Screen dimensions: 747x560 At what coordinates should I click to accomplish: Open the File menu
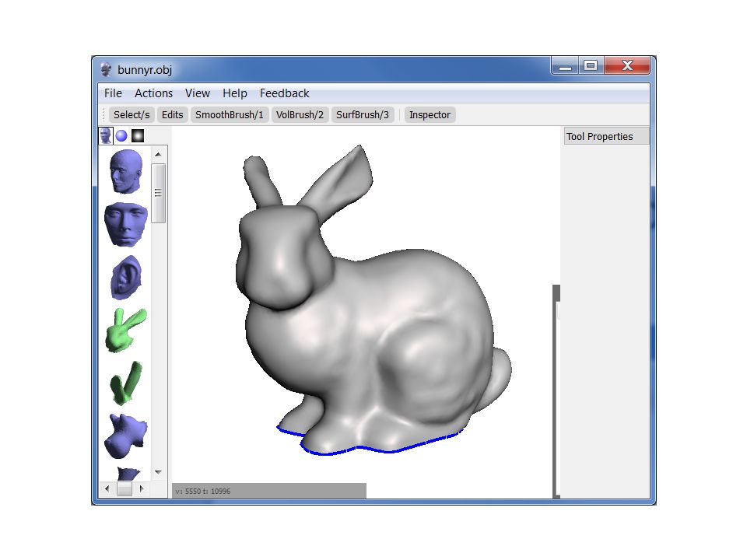pyautogui.click(x=113, y=93)
